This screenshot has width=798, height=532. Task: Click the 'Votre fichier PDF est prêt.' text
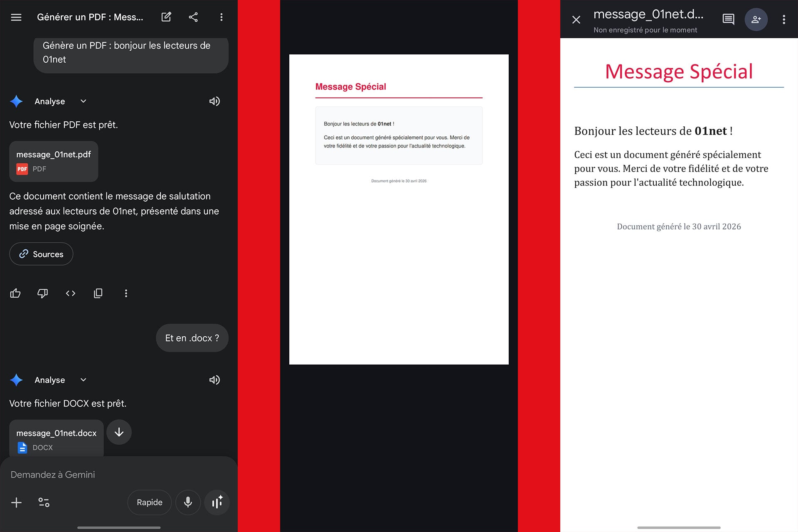[x=64, y=125]
